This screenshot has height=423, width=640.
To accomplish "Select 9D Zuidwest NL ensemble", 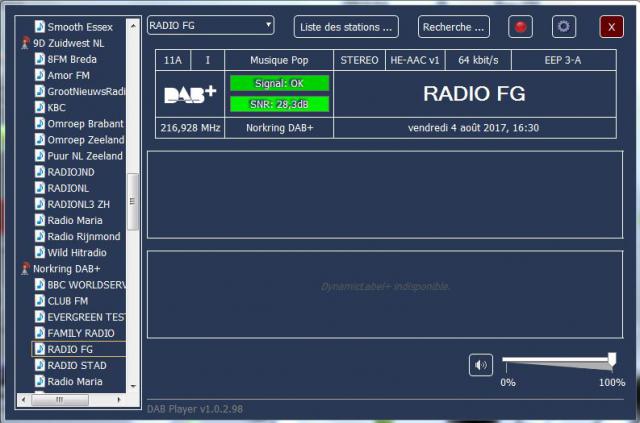I will 68,43.
